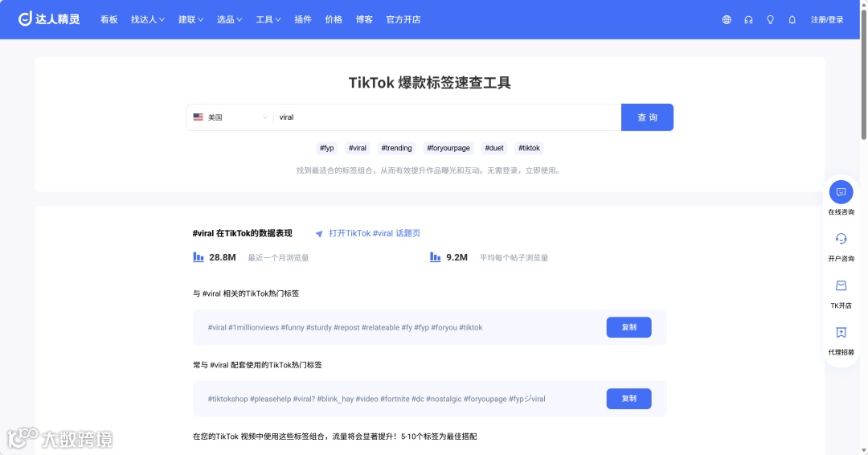Go to 看板 in navigation
This screenshot has height=455, width=868.
pos(109,19)
